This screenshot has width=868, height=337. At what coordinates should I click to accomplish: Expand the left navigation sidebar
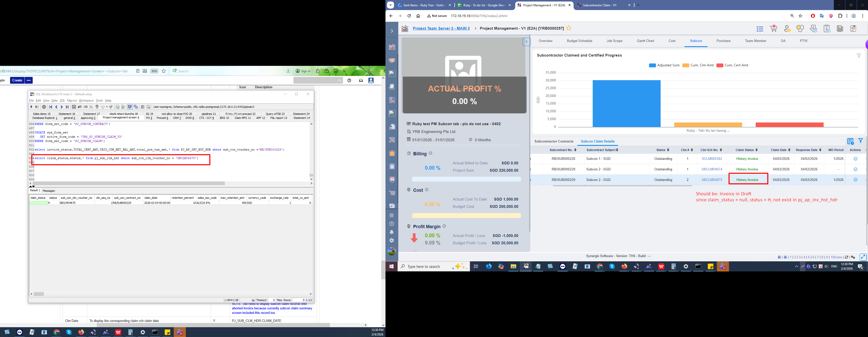[392, 31]
